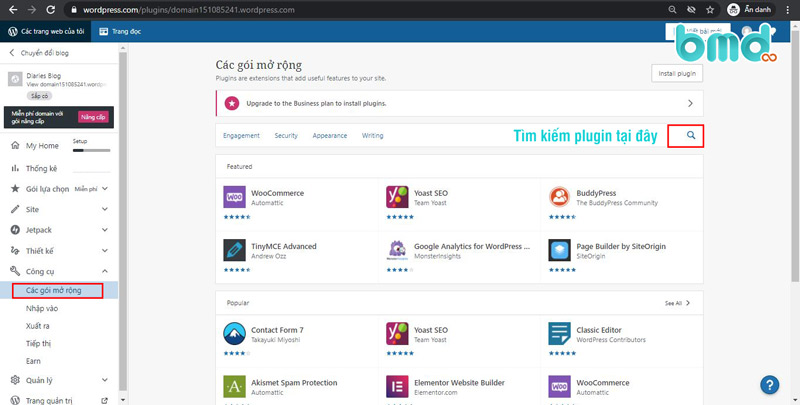Viewport: 800px width, 405px height.
Task: Open the Google Analytics MonsterInsights icon
Action: click(x=397, y=250)
